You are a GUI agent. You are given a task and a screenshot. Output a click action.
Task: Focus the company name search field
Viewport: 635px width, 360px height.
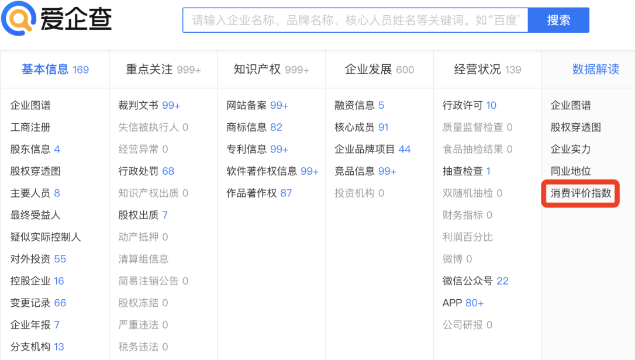point(355,20)
